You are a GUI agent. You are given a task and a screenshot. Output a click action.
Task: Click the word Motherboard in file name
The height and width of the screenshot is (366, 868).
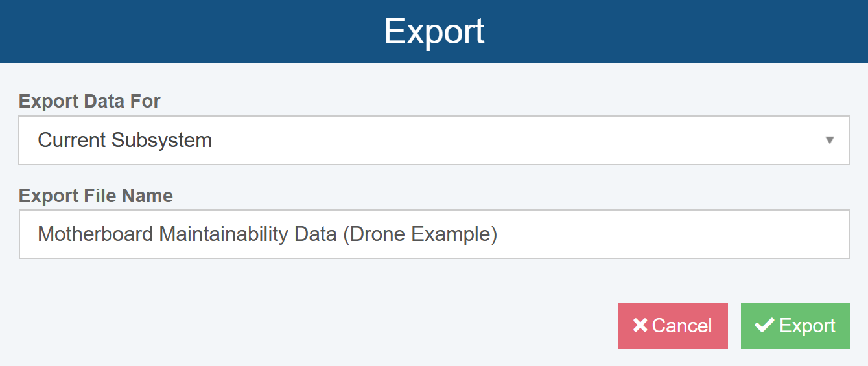coord(96,234)
